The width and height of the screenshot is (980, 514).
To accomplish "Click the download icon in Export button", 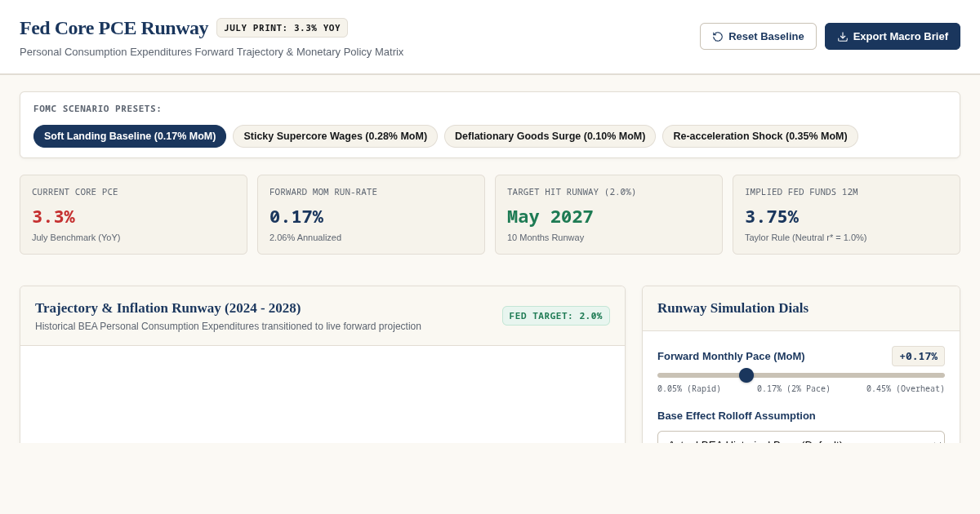I will [x=843, y=37].
